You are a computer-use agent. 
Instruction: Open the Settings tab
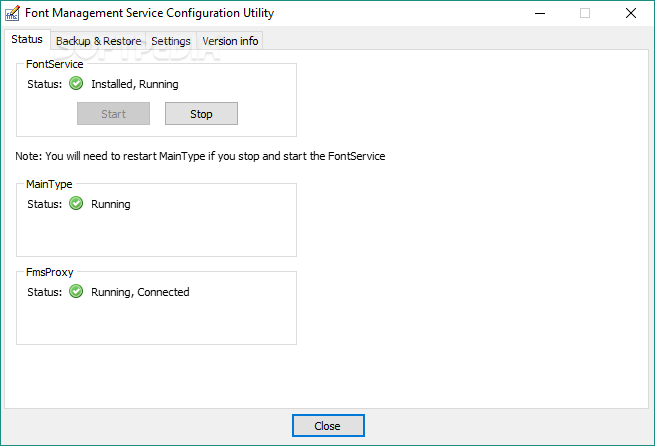coord(171,41)
